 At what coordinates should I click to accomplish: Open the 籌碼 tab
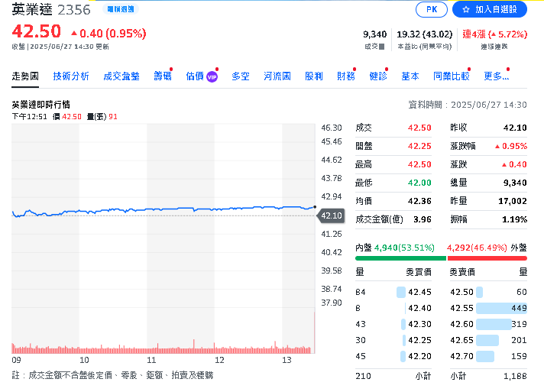click(163, 76)
